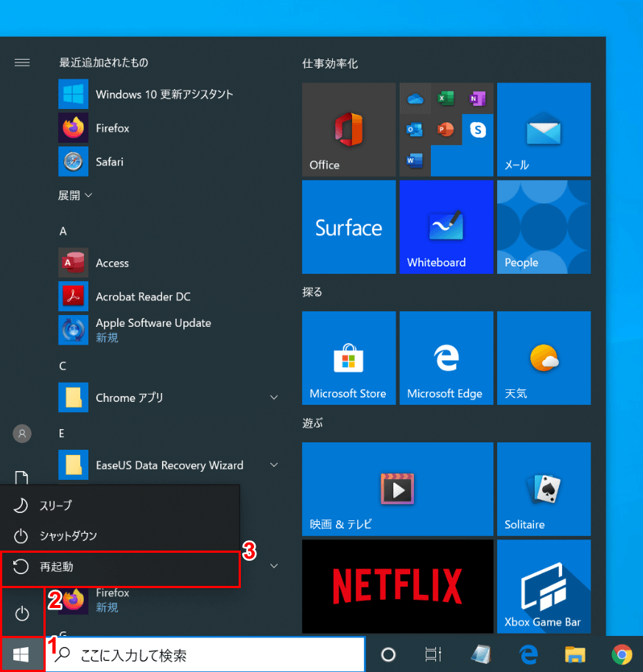The width and height of the screenshot is (643, 672).
Task: Expand the folder chevron right of the 再起動 item
Action: coord(274,566)
